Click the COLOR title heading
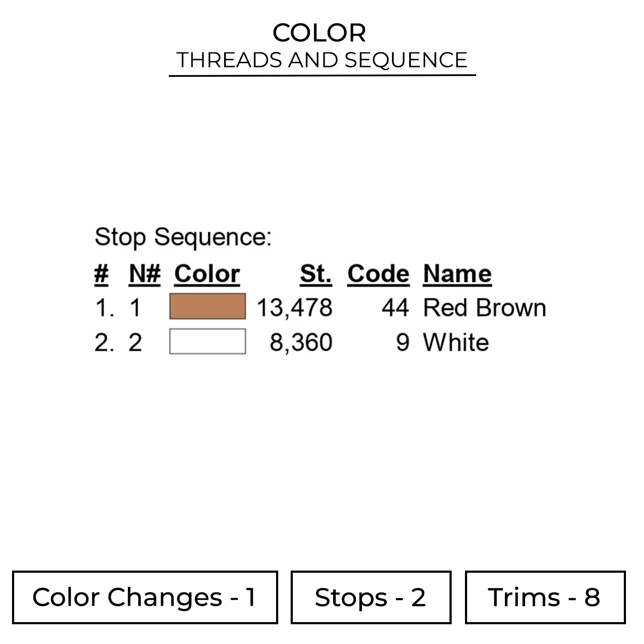The image size is (644, 644). (319, 33)
